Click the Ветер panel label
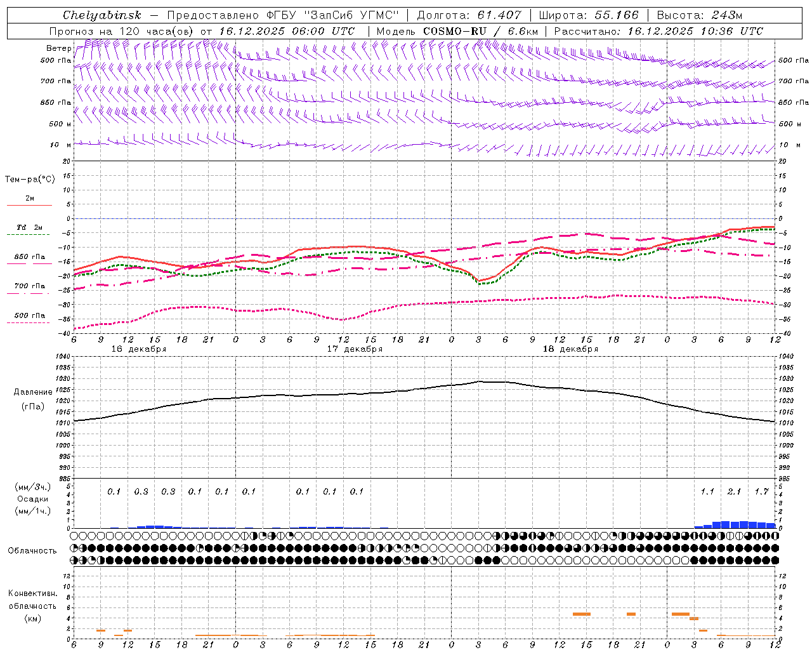Viewport: 812px width, 650px height. 58,48
